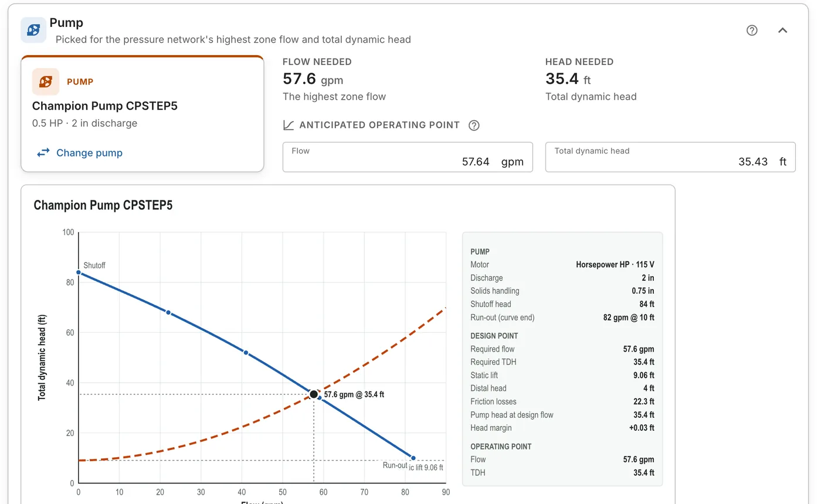Click the Head margin value '+0.03 ft'
This screenshot has width=821, height=504.
[x=640, y=428]
